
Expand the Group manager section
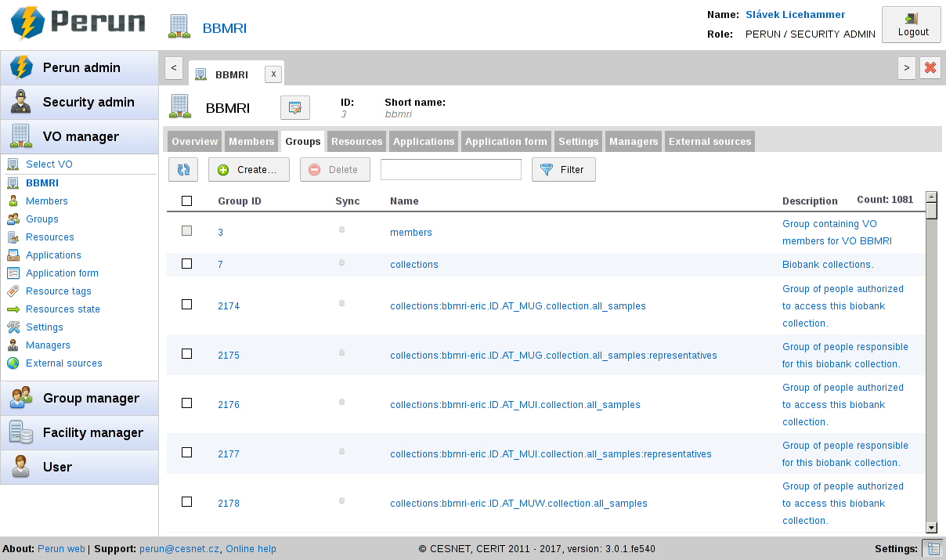[79, 398]
